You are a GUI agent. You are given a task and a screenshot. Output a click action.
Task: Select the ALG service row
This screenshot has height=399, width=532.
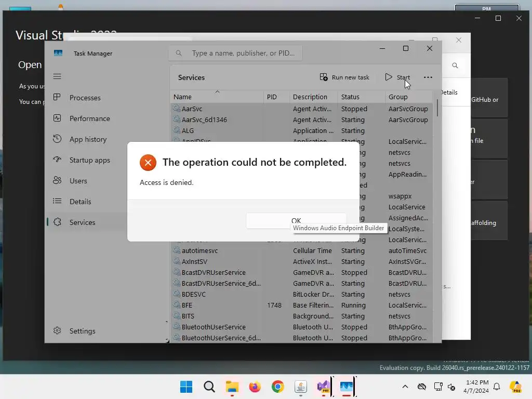[x=302, y=130]
